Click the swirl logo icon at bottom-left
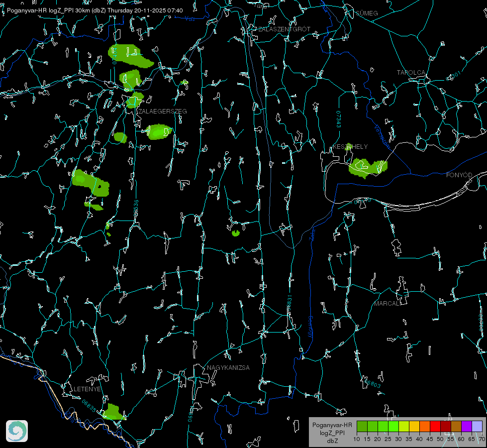487x448 pixels. coord(17,431)
